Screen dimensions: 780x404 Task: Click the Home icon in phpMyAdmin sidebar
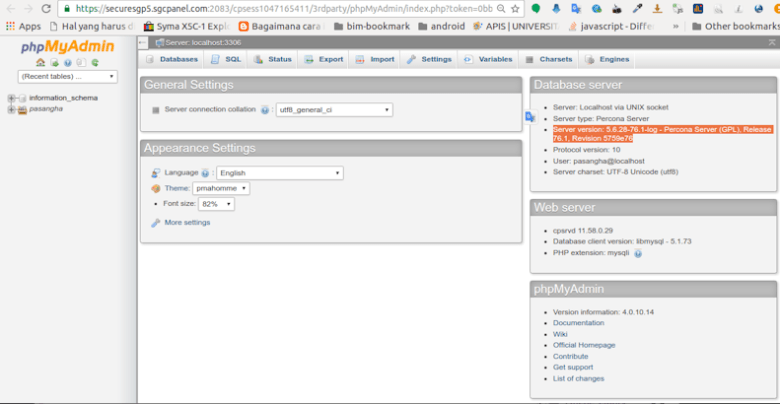[41, 62]
